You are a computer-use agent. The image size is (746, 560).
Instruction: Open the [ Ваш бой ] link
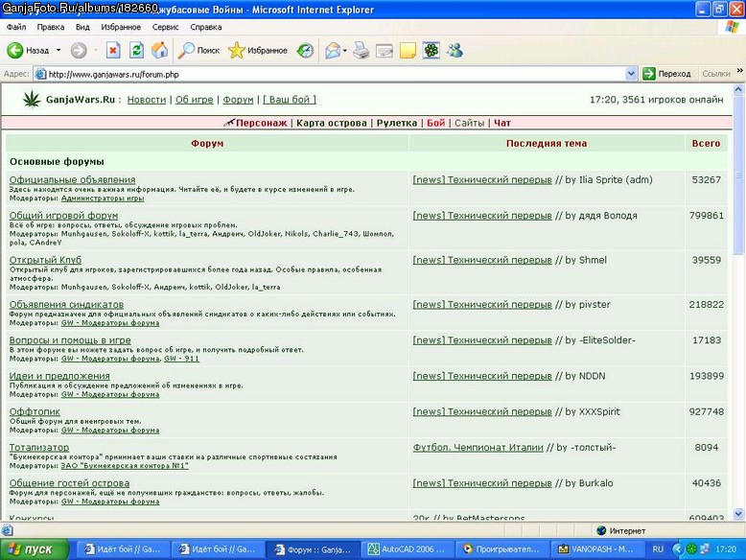point(290,100)
